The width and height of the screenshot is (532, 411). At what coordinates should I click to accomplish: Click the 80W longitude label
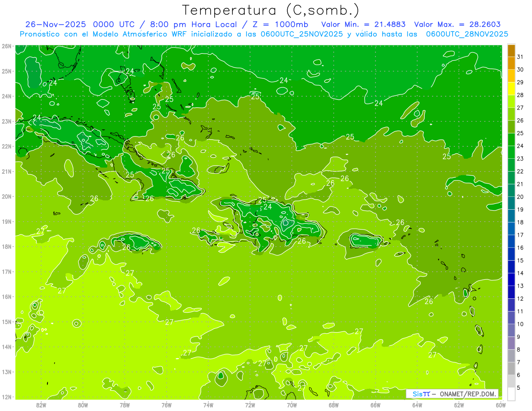(82, 405)
